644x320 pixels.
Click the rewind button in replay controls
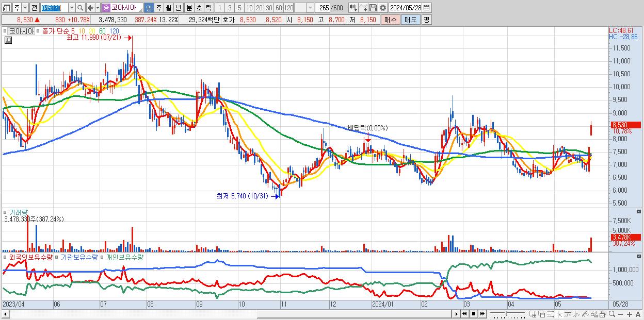464,314
